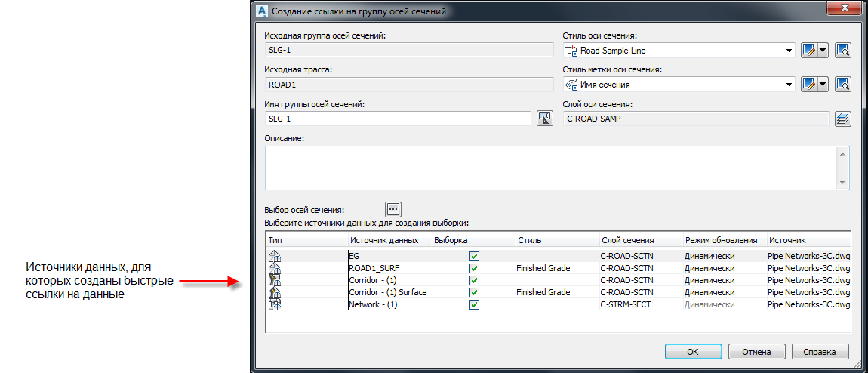Open the sample line layer selector icon
The width and height of the screenshot is (868, 373).
[843, 119]
